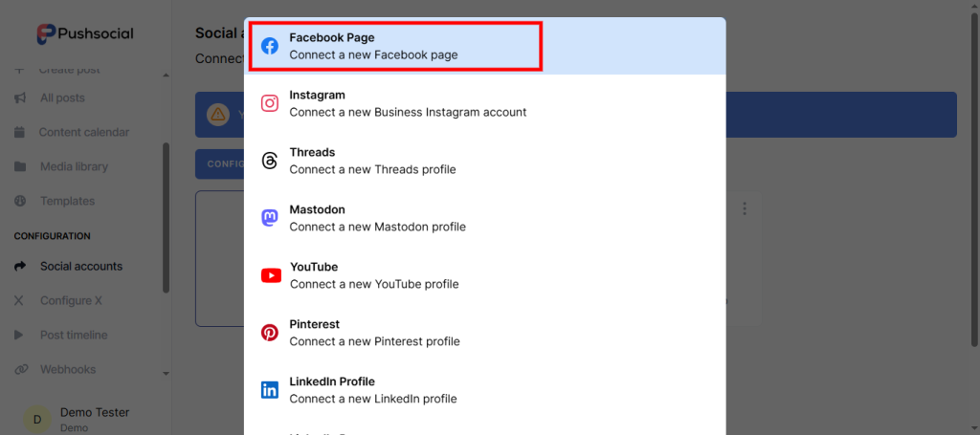Click the sidebar vertical scrollbar thumb

tap(166, 218)
